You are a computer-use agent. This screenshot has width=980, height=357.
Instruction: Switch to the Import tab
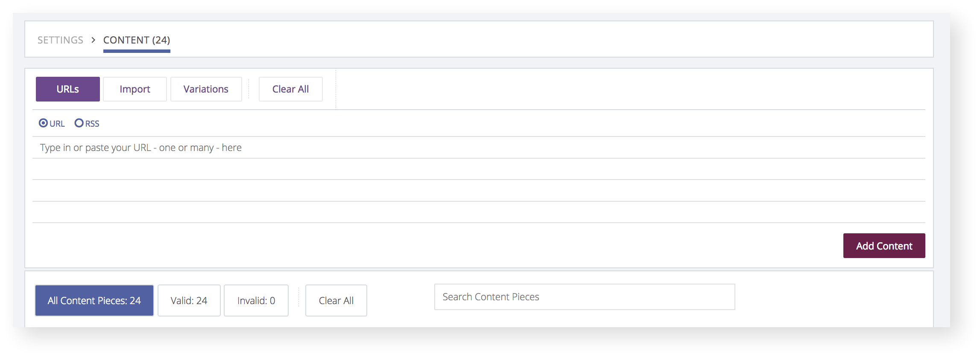[x=135, y=89]
